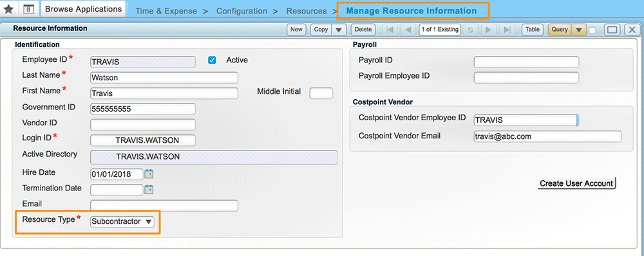Click the Identification section heading
644x256 pixels.
pos(37,44)
